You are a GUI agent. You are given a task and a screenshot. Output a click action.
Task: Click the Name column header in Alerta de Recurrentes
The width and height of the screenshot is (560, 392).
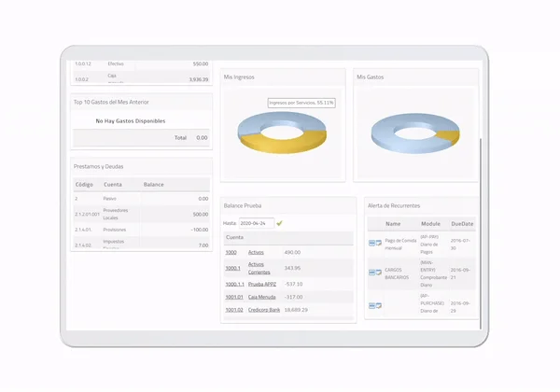click(x=393, y=224)
